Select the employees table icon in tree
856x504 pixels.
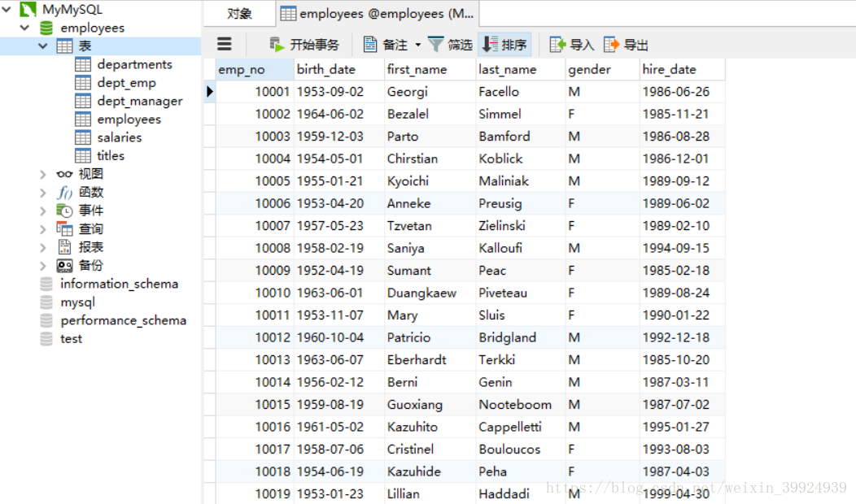[x=83, y=119]
